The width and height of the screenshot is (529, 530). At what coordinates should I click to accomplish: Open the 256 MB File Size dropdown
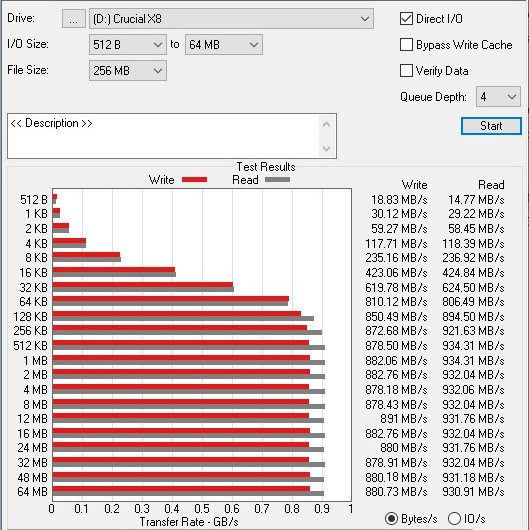click(128, 71)
